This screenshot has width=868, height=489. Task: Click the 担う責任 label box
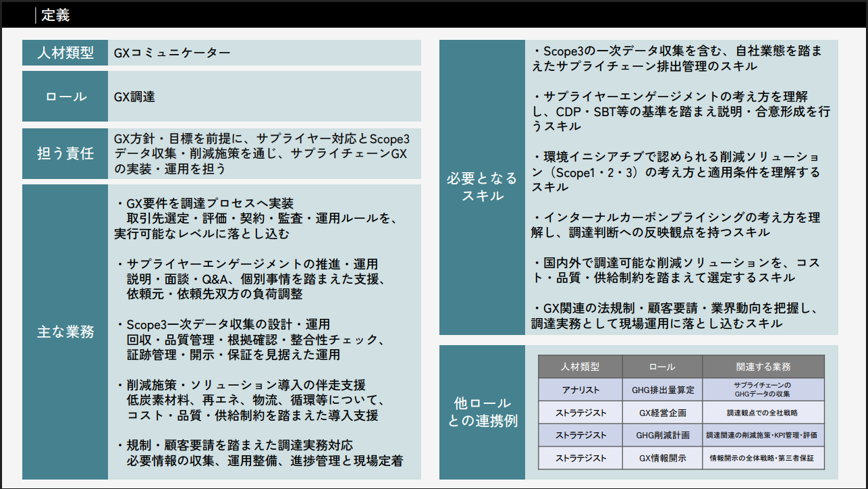[65, 153]
